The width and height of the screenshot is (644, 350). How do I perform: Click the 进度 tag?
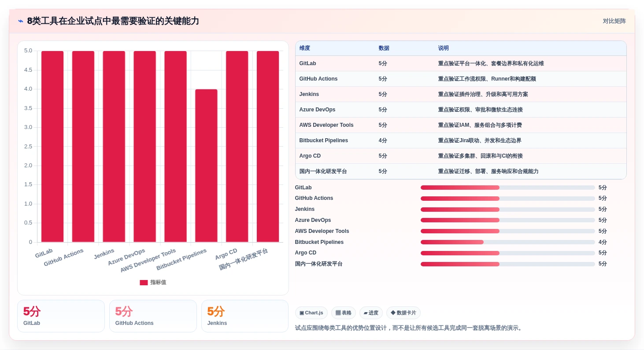(371, 313)
